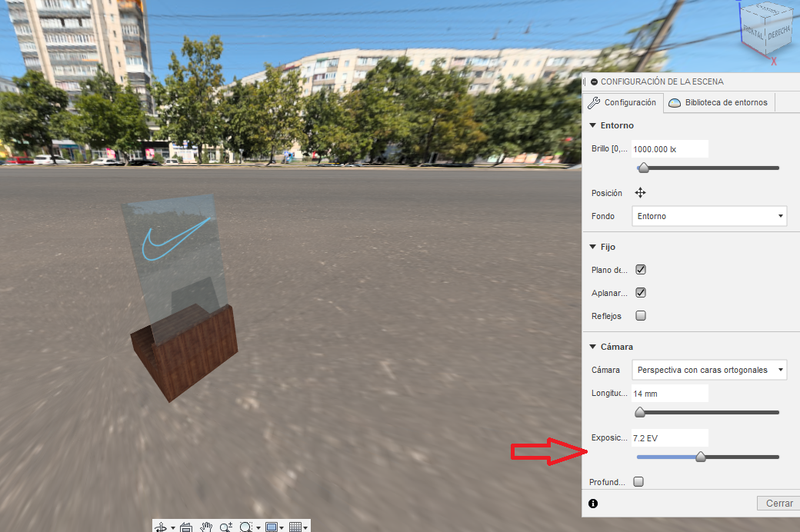Collapse the Fijo section
800x532 pixels.
click(x=593, y=247)
